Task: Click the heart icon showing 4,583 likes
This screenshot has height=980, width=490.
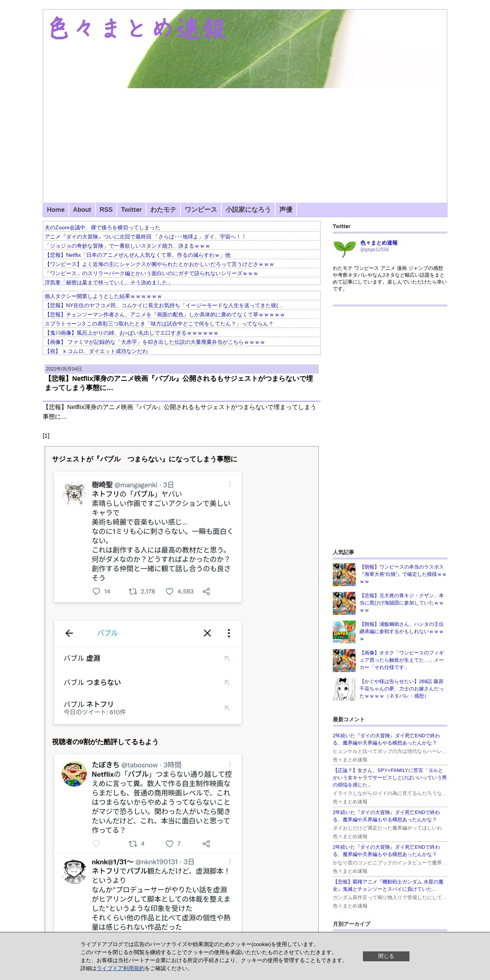Action: (x=169, y=592)
